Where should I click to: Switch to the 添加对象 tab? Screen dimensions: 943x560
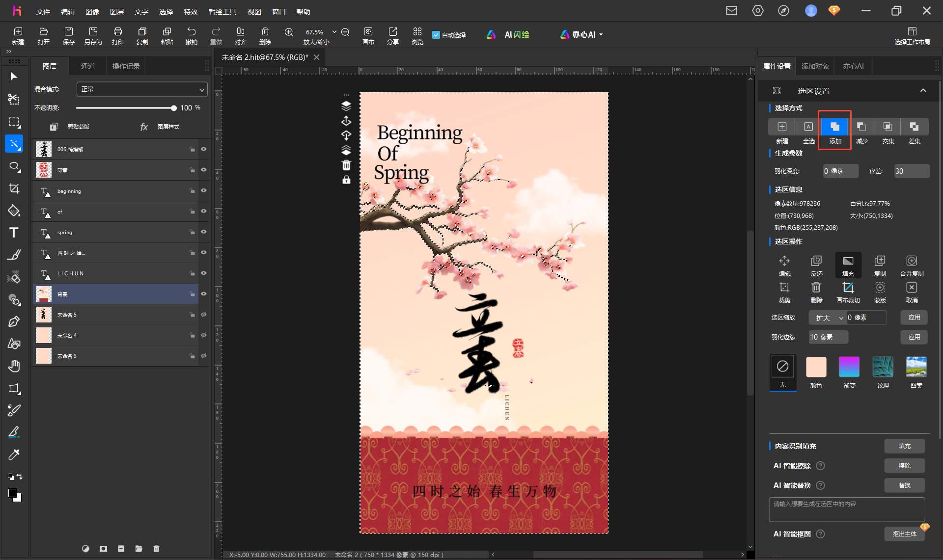tap(815, 66)
